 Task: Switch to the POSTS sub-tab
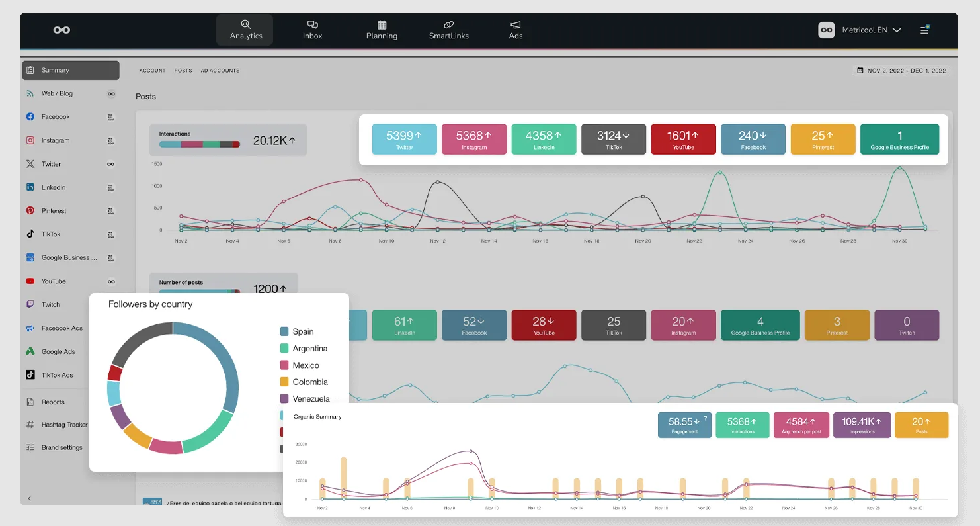tap(183, 71)
